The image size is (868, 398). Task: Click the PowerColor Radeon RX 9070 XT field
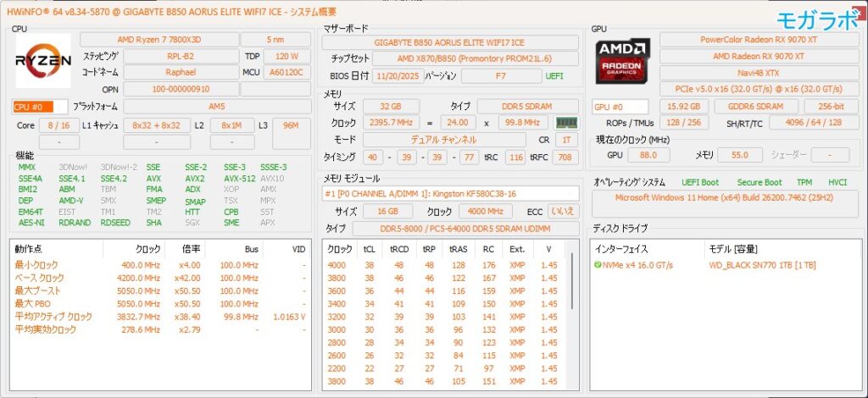(759, 40)
